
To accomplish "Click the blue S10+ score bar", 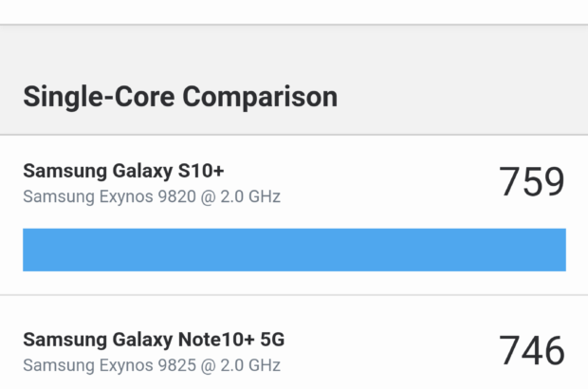I will (x=294, y=250).
